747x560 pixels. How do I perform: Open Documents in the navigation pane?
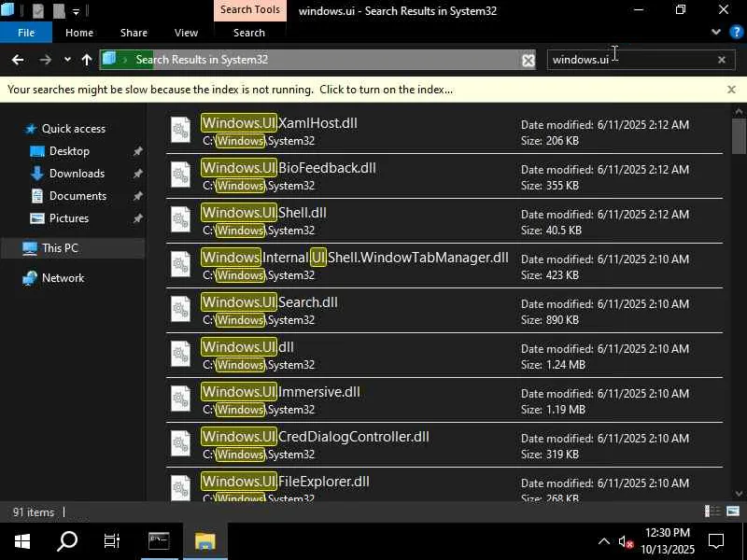[78, 196]
